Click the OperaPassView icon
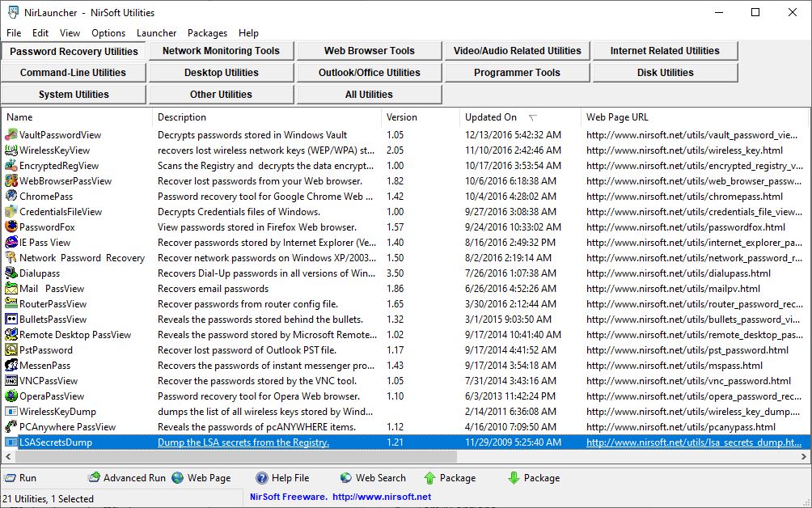The width and height of the screenshot is (812, 508). 11,396
